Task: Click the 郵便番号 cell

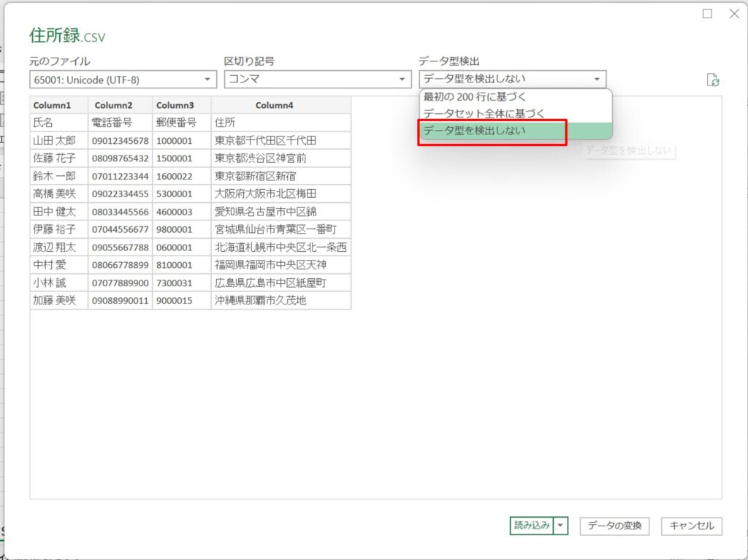Action: tap(182, 123)
